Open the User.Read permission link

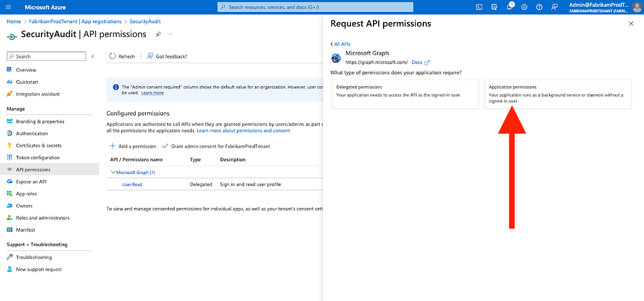132,184
